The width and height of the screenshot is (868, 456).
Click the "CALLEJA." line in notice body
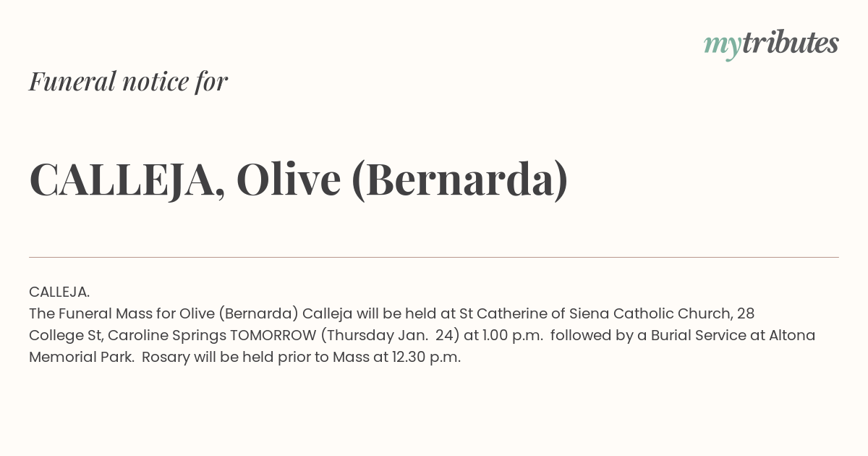[x=59, y=292]
